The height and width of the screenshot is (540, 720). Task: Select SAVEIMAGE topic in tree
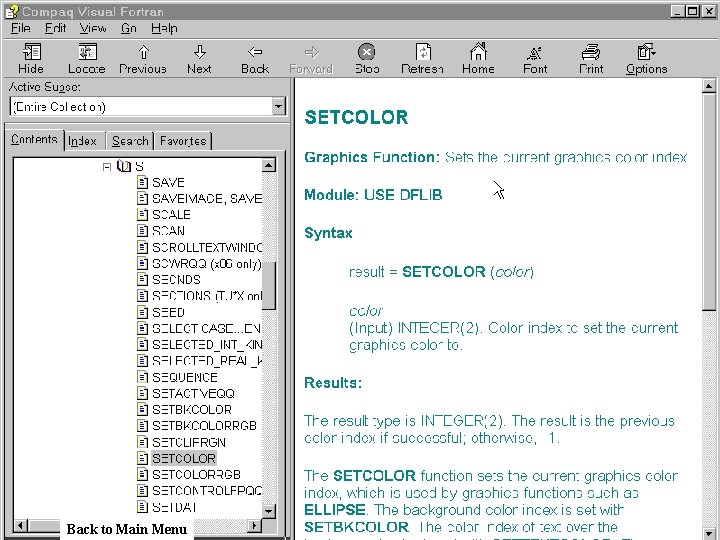click(207, 198)
